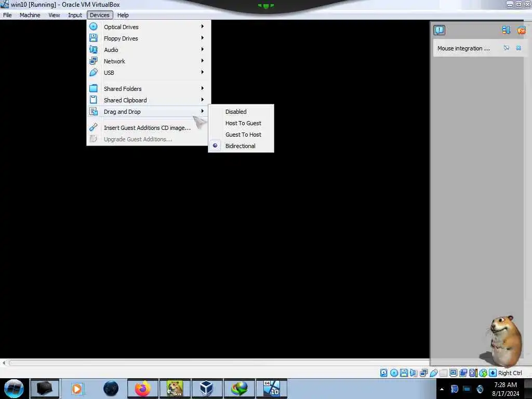This screenshot has width=532, height=399.
Task: Open the File menu
Action: tap(7, 15)
